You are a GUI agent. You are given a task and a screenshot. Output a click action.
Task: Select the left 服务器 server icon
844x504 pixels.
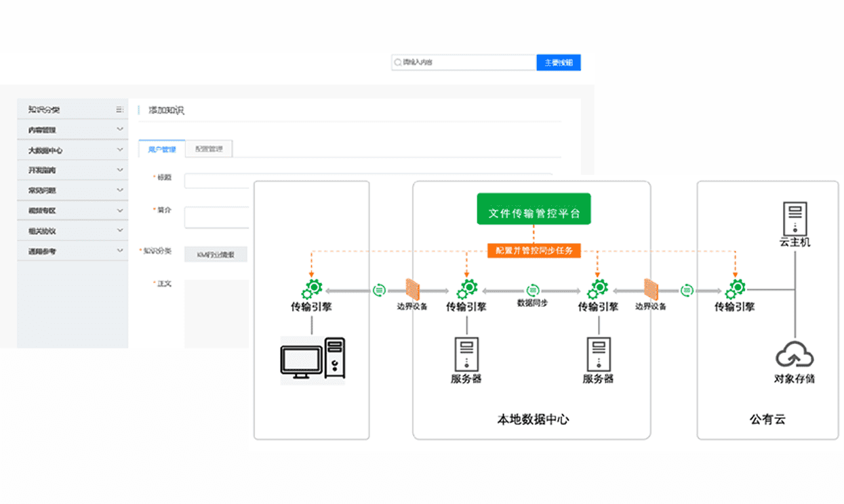(466, 353)
